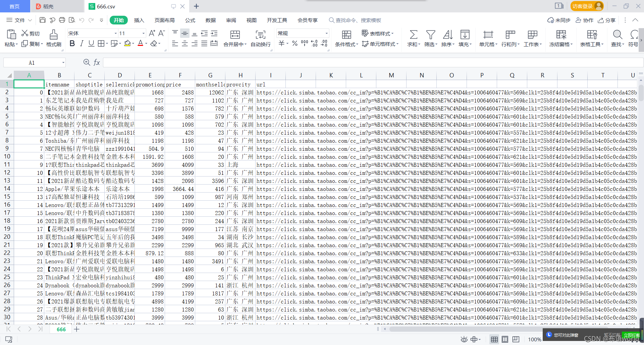
Task: Click the Sort A-Z icon
Action: (x=448, y=34)
